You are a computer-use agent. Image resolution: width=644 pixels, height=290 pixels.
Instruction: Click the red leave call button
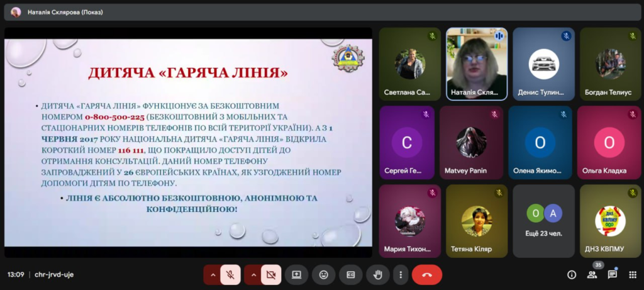(427, 275)
